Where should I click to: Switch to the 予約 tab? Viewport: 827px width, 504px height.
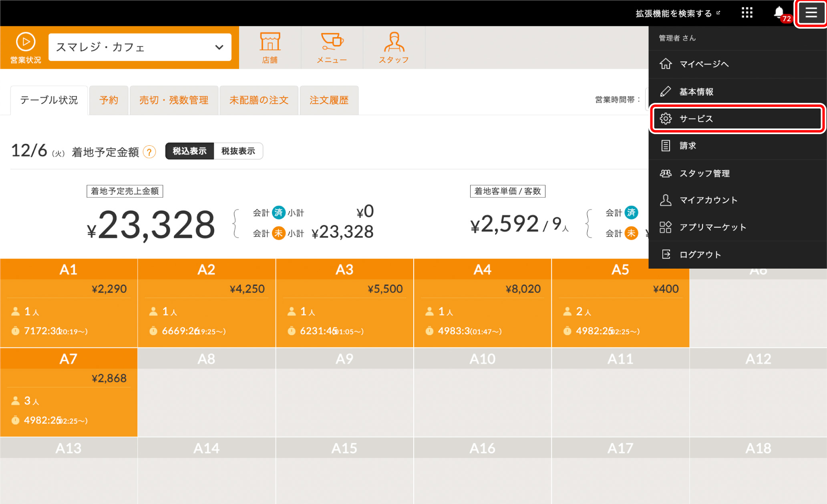[x=109, y=100]
